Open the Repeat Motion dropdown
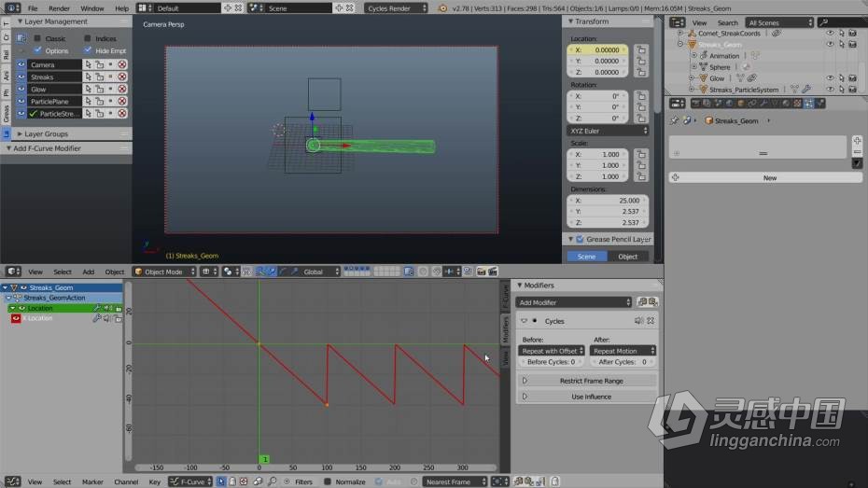Viewport: 868px width, 488px height. coord(623,351)
